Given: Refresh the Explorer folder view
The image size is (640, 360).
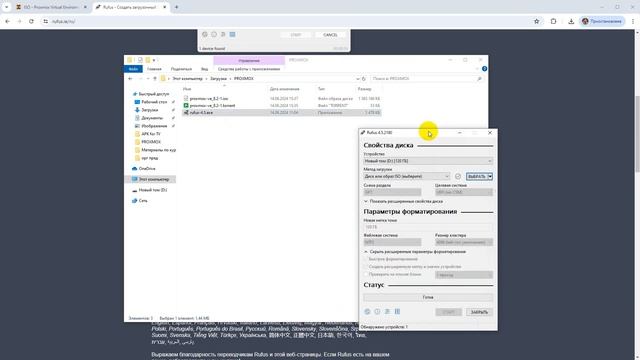Looking at the screenshot, I should 364,78.
